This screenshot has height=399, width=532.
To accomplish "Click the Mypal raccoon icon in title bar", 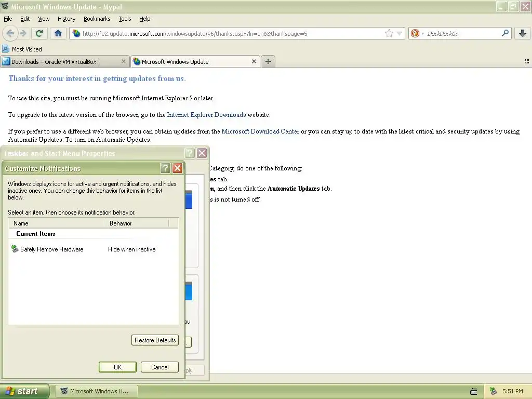I will (x=5, y=6).
